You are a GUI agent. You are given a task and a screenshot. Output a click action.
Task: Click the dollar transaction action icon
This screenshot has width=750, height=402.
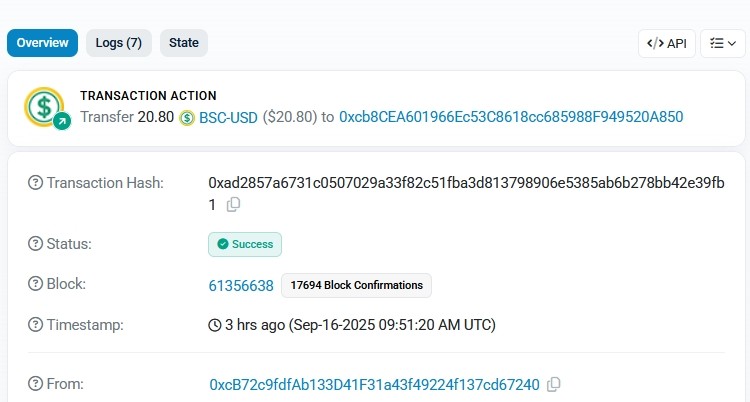coord(46,107)
